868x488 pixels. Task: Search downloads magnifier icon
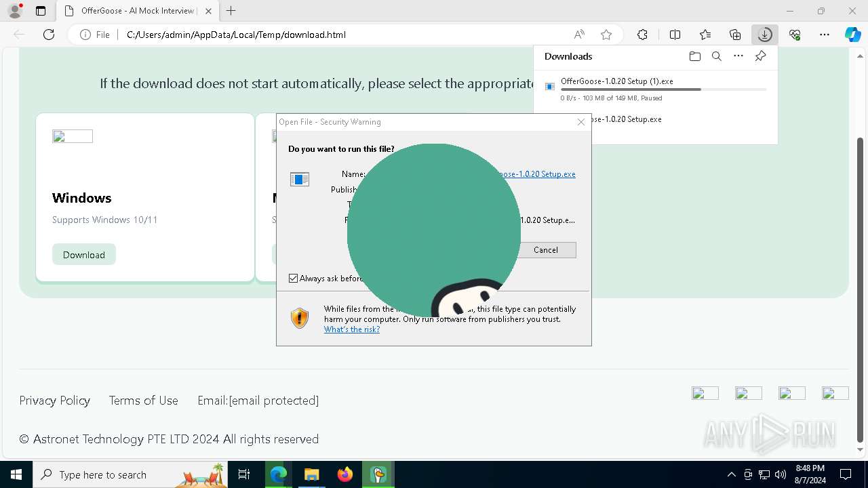pos(716,56)
